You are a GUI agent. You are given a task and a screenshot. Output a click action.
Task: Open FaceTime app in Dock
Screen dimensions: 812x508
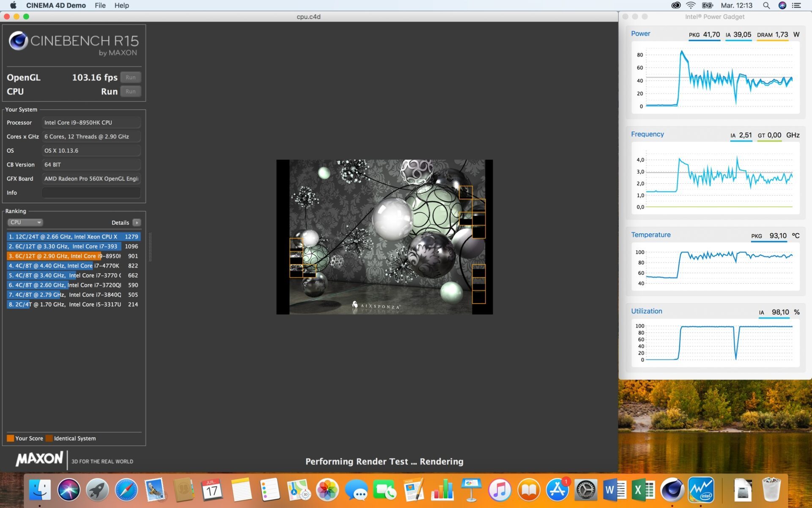pos(385,490)
